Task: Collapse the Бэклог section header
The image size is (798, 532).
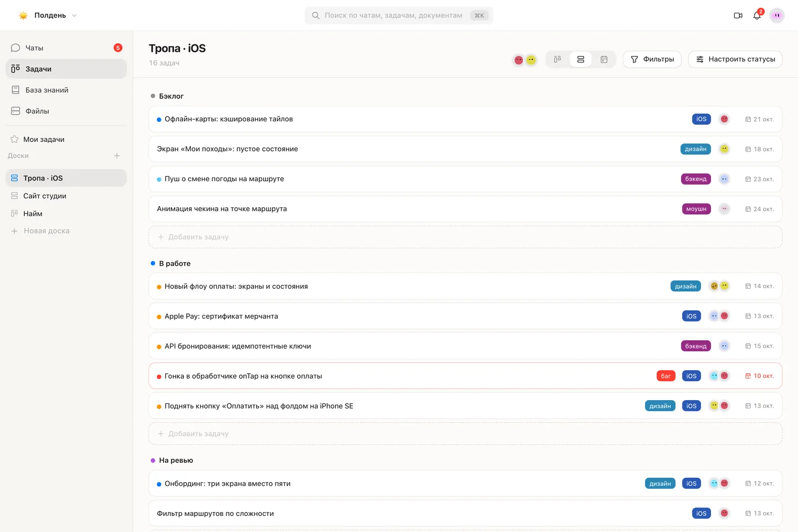Action: pyautogui.click(x=167, y=96)
